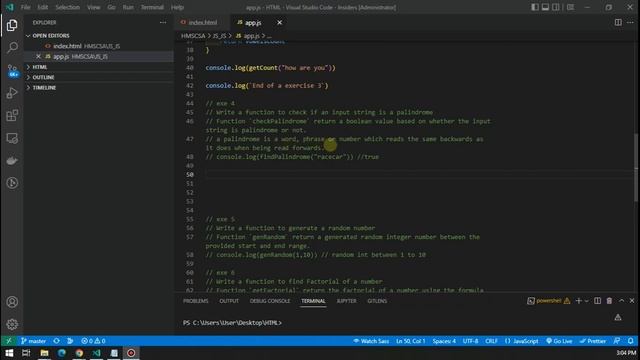
Task: Switch to the GitLens panel tab
Action: click(x=377, y=301)
